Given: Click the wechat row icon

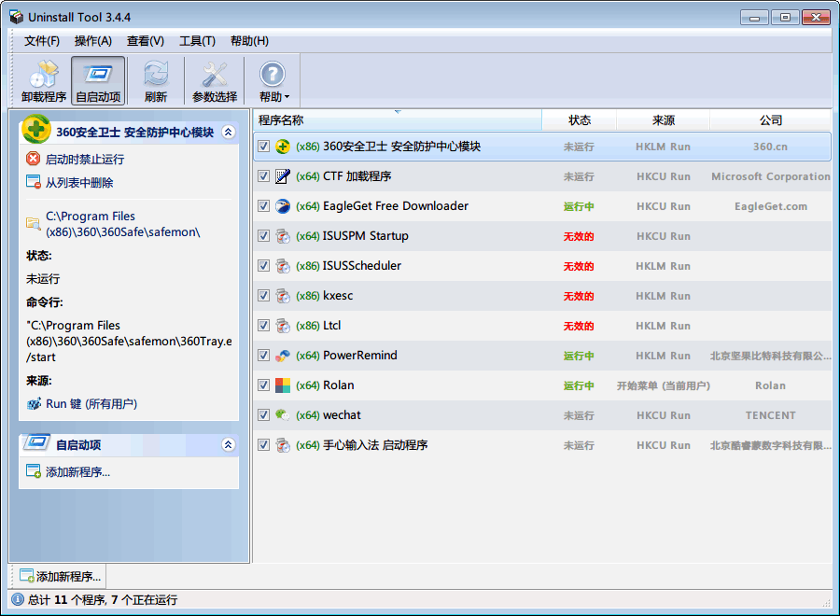Looking at the screenshot, I should pyautogui.click(x=283, y=415).
